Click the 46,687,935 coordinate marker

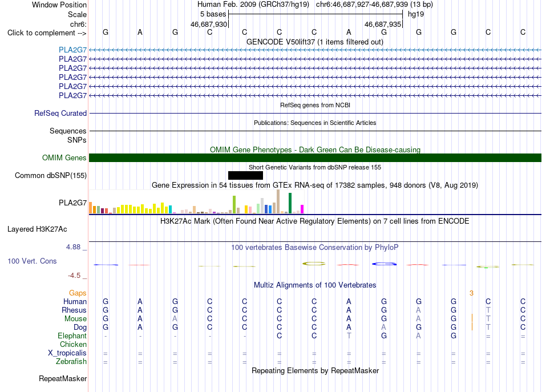(383, 24)
